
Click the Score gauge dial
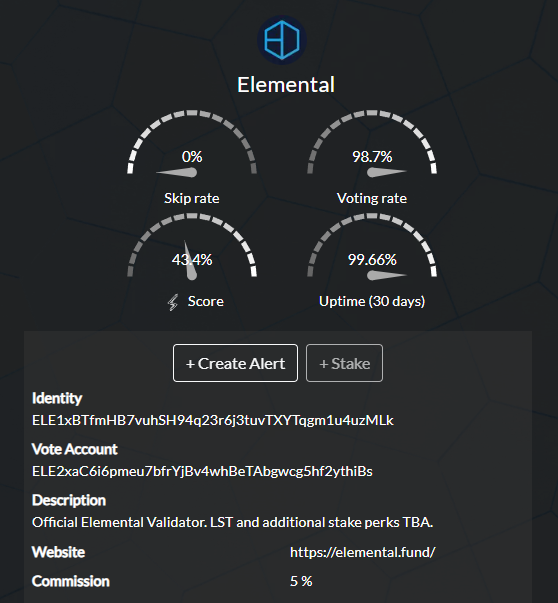point(192,247)
